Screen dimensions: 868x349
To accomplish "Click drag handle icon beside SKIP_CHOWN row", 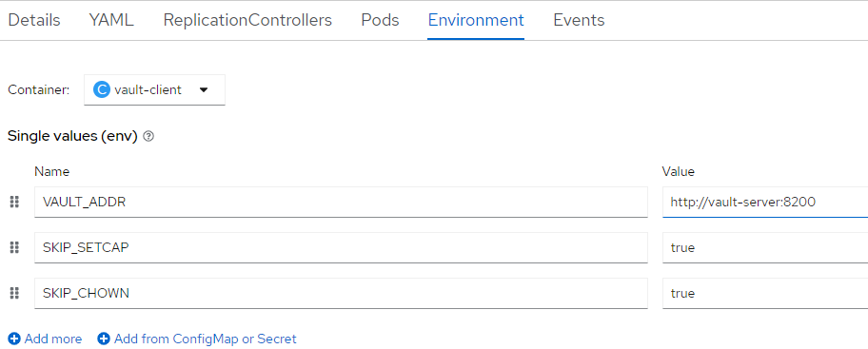I will [x=15, y=293].
